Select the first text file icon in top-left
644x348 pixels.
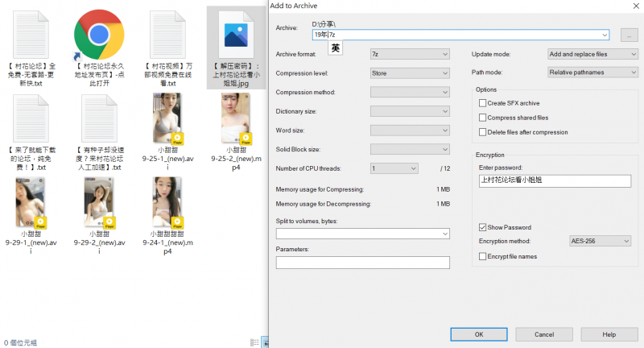31,35
